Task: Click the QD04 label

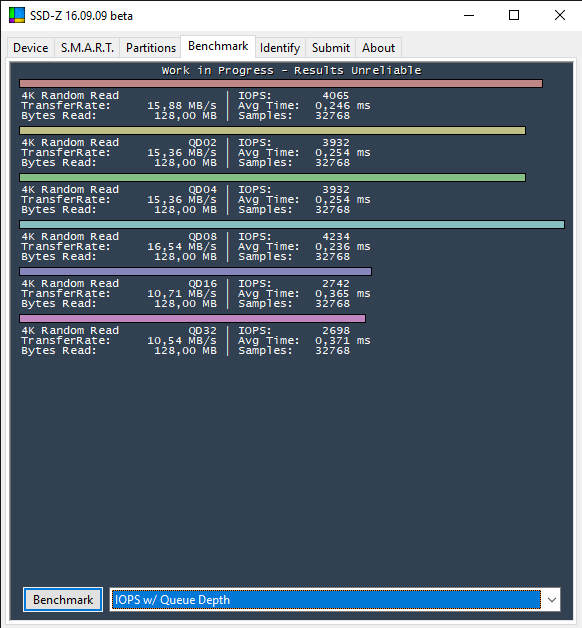Action: [203, 189]
